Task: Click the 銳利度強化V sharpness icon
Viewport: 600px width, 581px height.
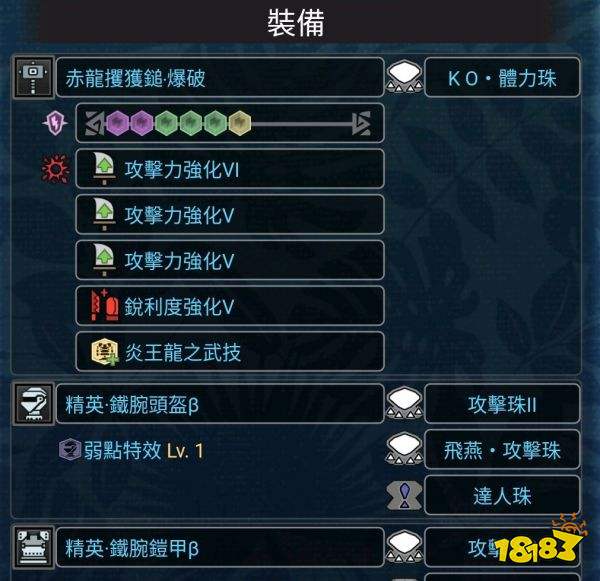Action: coord(104,306)
